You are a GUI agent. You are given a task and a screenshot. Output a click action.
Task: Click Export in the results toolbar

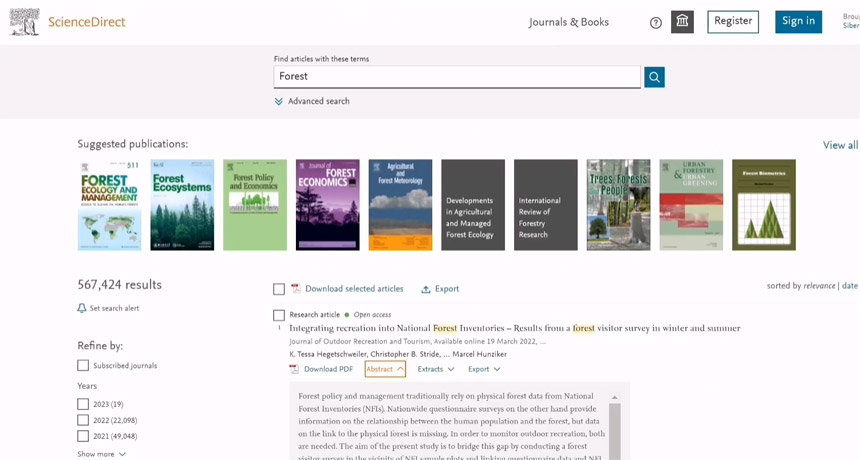(x=447, y=289)
